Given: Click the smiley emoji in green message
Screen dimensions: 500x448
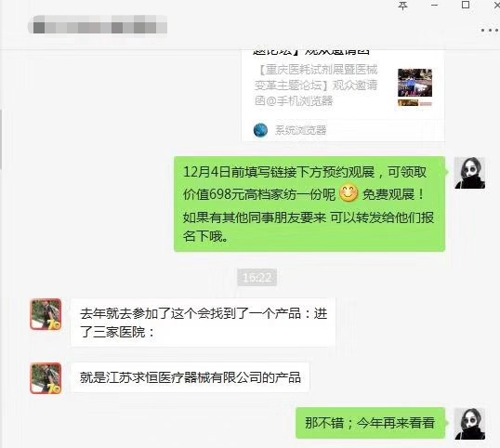Looking at the screenshot, I should click(x=349, y=193).
